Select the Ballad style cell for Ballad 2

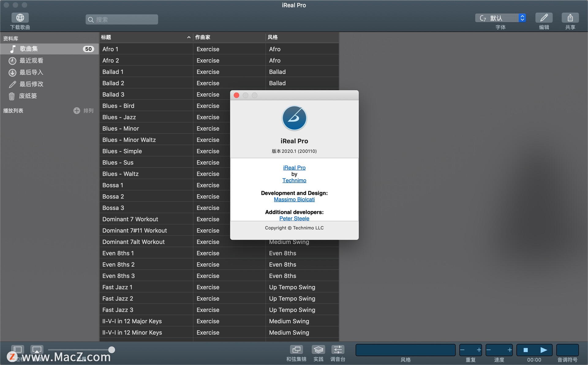click(x=302, y=83)
